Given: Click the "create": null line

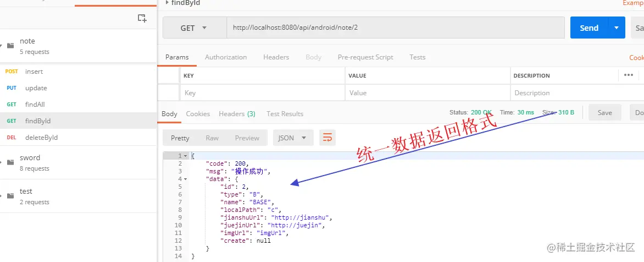Looking at the screenshot, I should [245, 241].
